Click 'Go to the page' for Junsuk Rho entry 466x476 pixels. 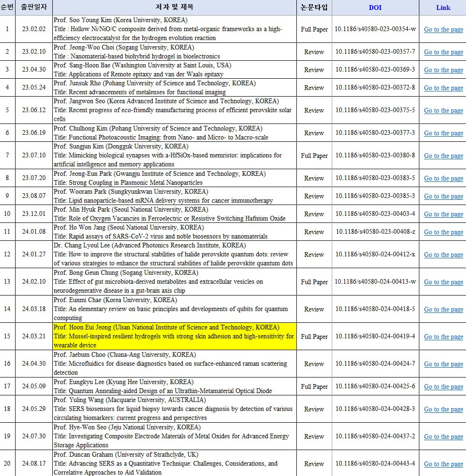443,88
